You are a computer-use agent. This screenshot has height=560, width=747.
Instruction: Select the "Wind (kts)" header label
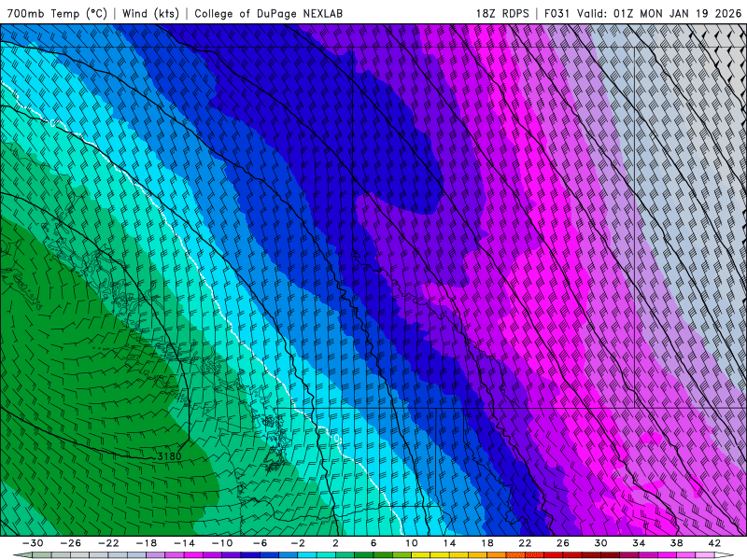coord(151,13)
